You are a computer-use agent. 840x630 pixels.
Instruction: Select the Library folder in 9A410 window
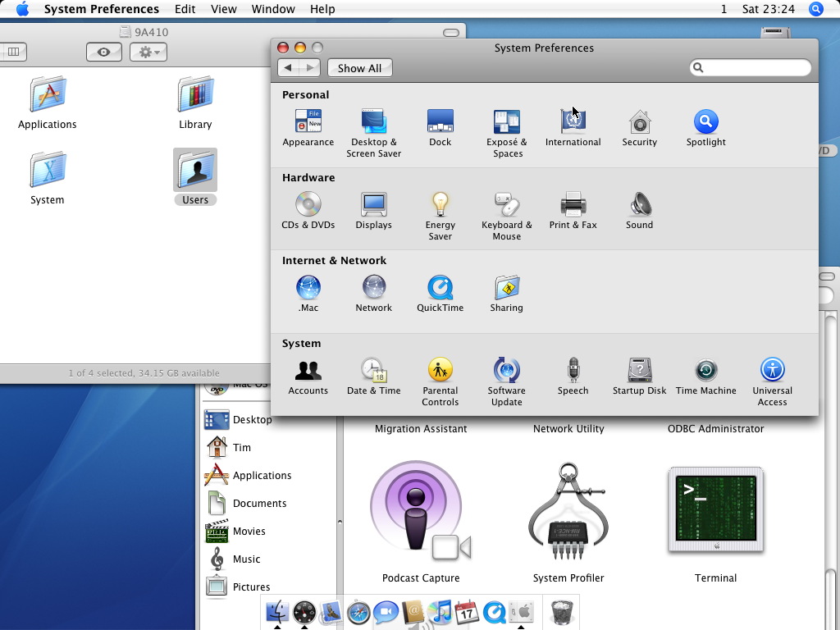click(x=195, y=103)
